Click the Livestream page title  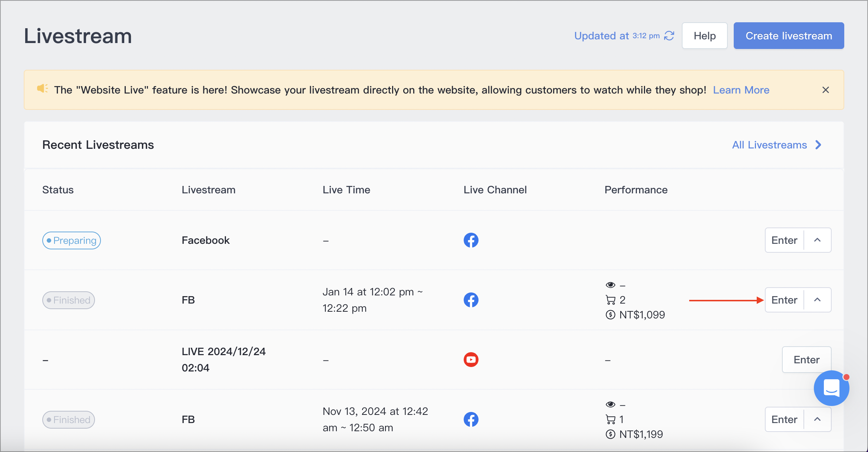(x=78, y=36)
